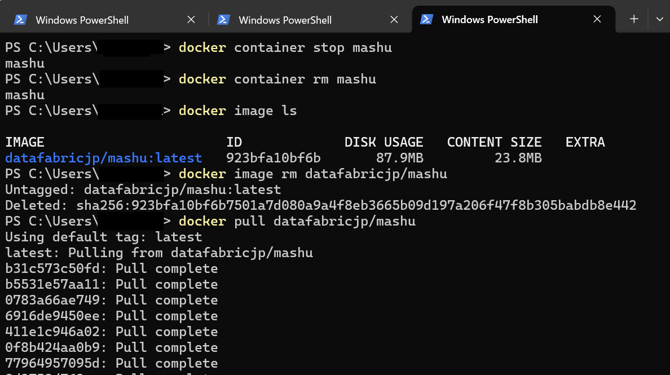
Task: Click layer 0783a66ae749 Pull complete line
Action: 112,300
